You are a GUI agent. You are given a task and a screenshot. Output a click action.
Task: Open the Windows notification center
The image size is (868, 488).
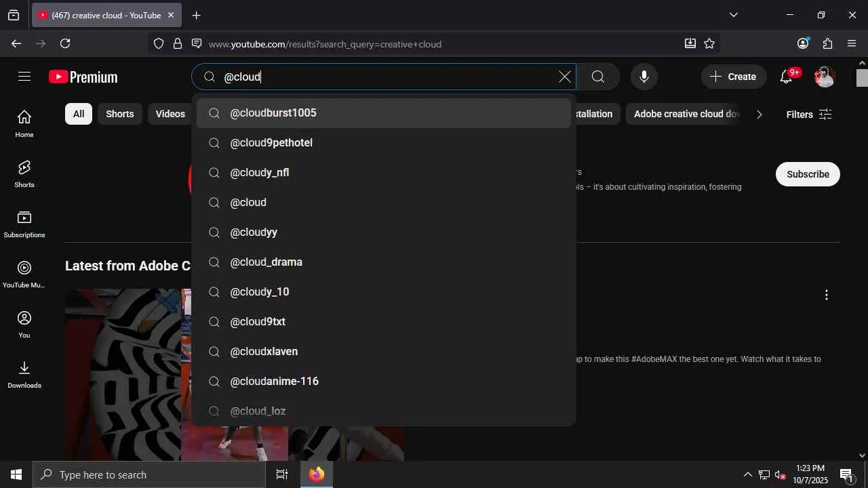(846, 474)
